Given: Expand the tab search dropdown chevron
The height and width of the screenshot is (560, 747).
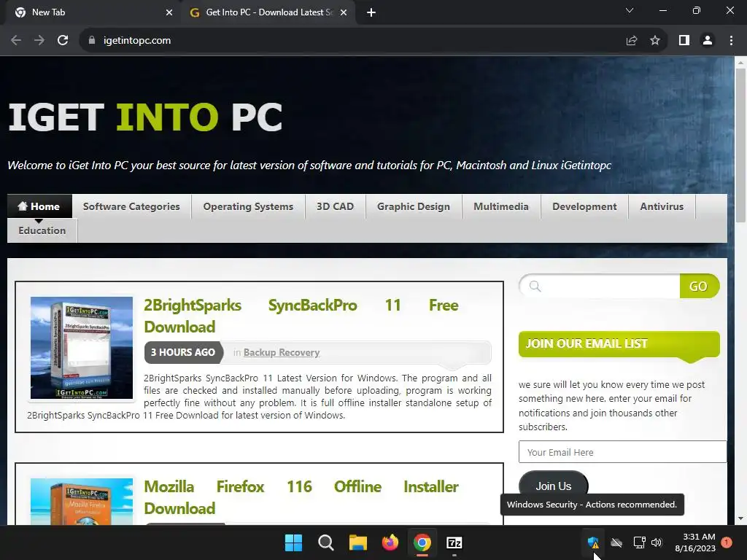Looking at the screenshot, I should pyautogui.click(x=630, y=10).
